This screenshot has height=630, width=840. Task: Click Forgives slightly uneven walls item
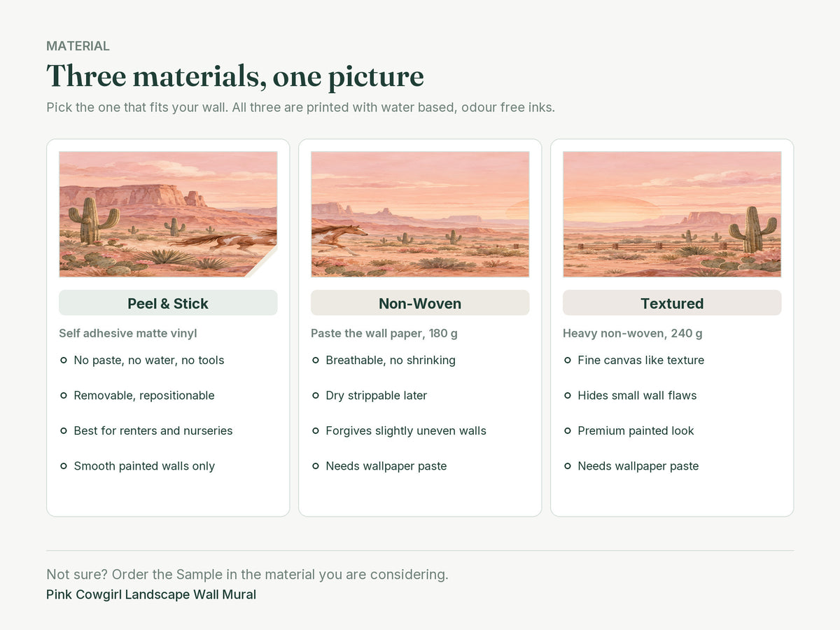[406, 430]
